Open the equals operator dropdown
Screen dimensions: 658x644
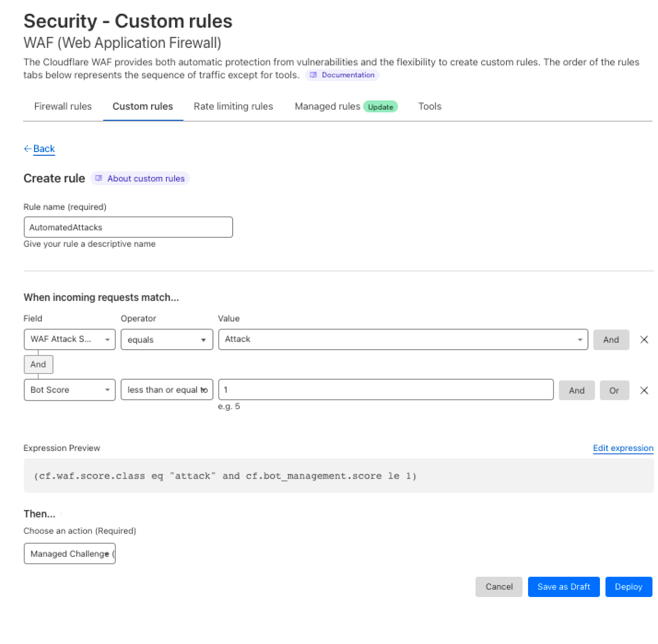pos(167,340)
